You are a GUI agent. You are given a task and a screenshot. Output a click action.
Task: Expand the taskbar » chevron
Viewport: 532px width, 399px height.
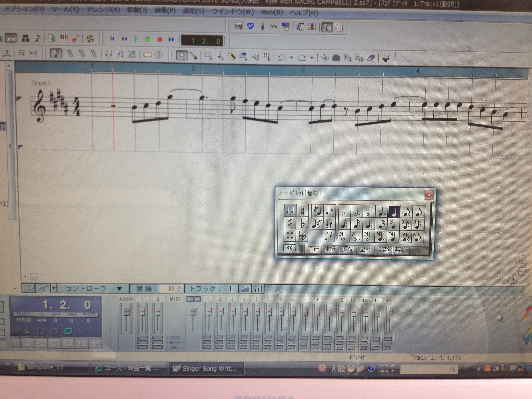[7, 364]
